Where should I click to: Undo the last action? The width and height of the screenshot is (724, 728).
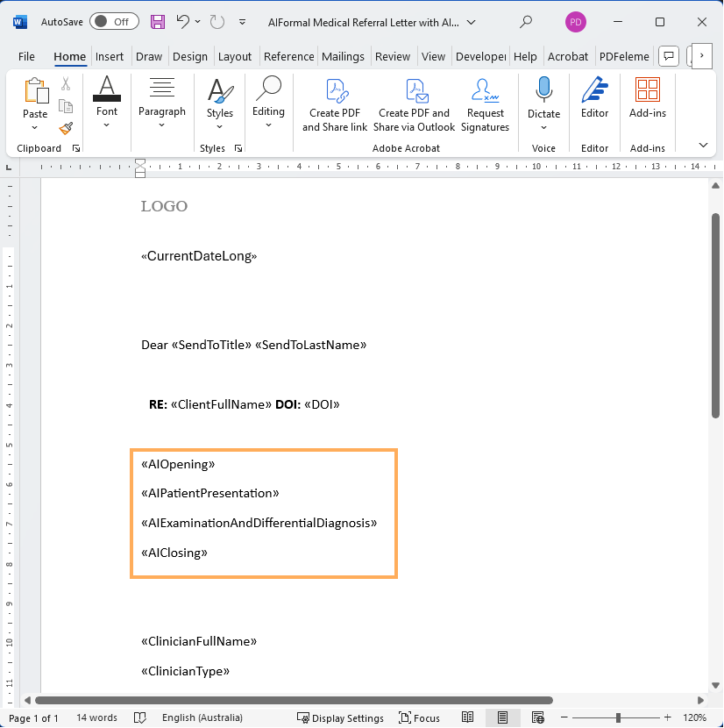(182, 21)
